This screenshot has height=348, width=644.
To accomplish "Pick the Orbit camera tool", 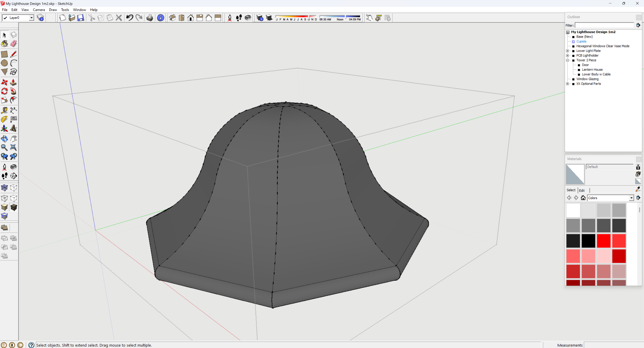I will [4, 139].
